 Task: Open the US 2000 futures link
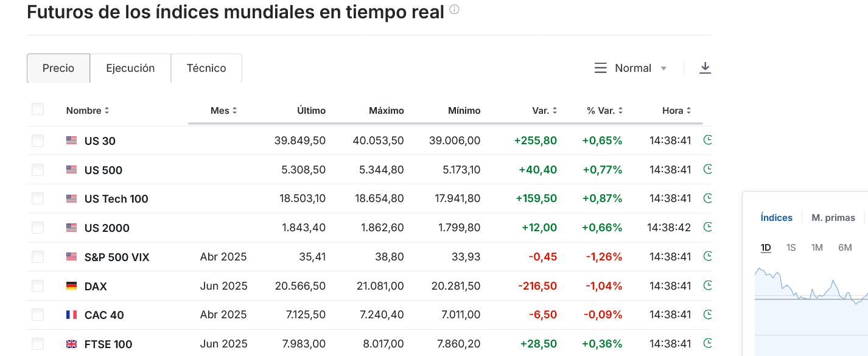click(x=107, y=228)
